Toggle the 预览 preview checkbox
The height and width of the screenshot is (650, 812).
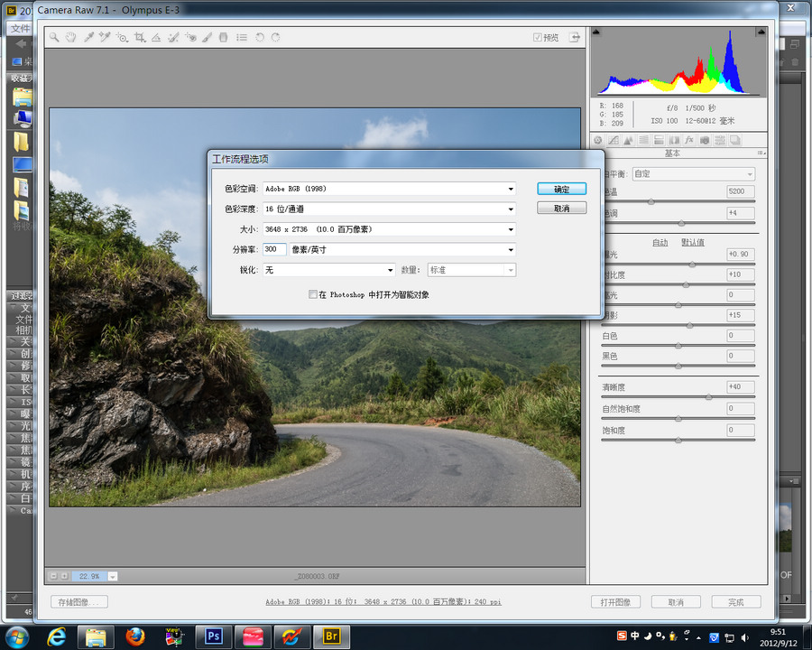[x=538, y=38]
